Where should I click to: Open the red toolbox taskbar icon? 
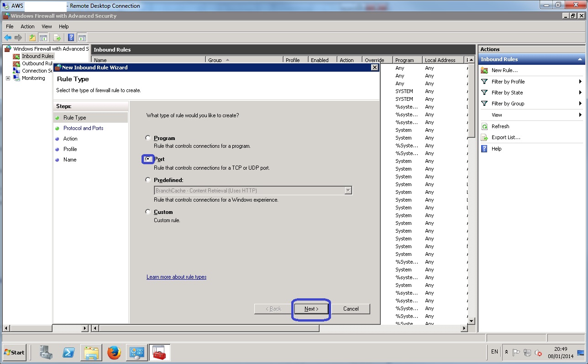pos(159,352)
